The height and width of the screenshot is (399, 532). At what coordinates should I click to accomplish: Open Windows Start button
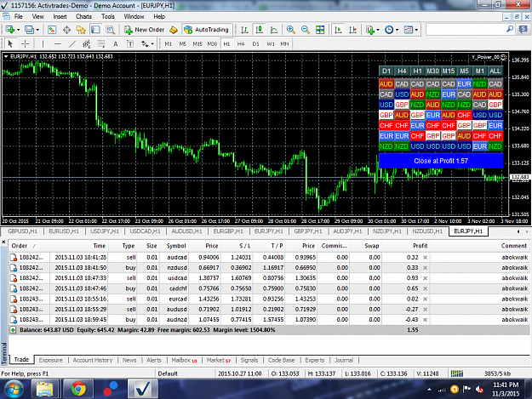14,389
